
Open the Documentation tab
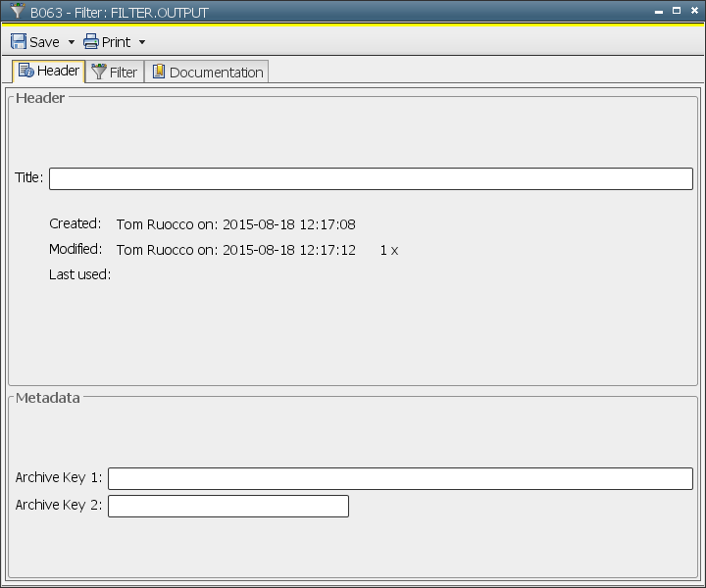coord(216,73)
